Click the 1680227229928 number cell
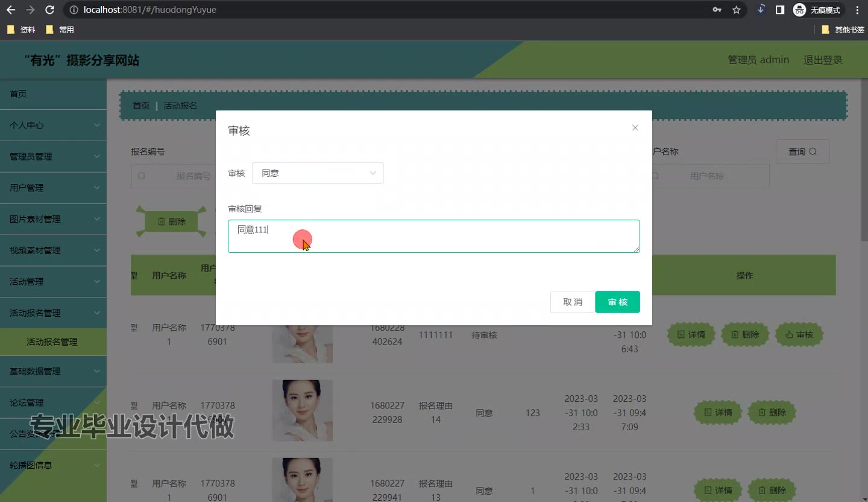The image size is (868, 502). [387, 413]
